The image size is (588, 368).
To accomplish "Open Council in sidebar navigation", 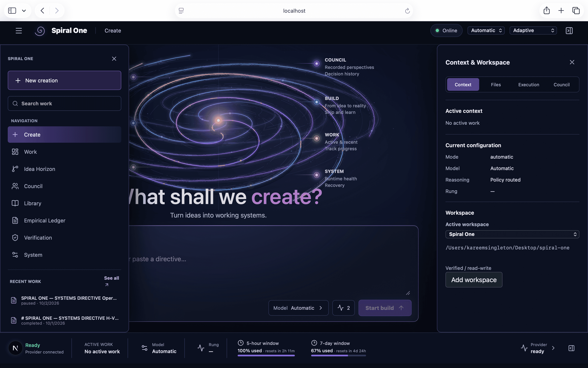I will [64, 186].
